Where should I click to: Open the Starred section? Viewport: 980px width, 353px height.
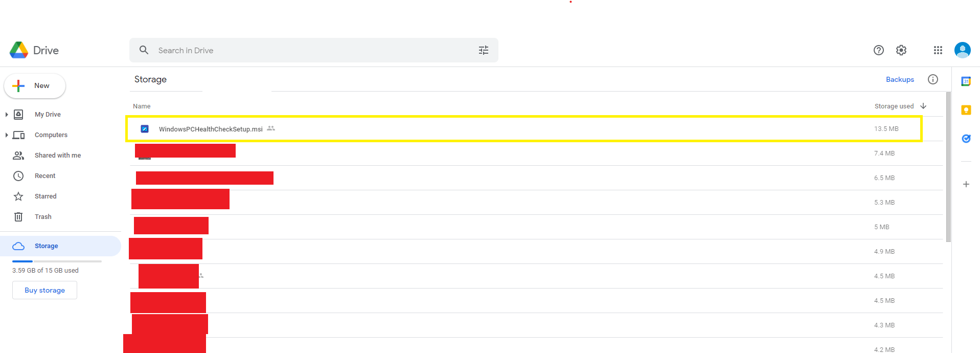(x=45, y=196)
